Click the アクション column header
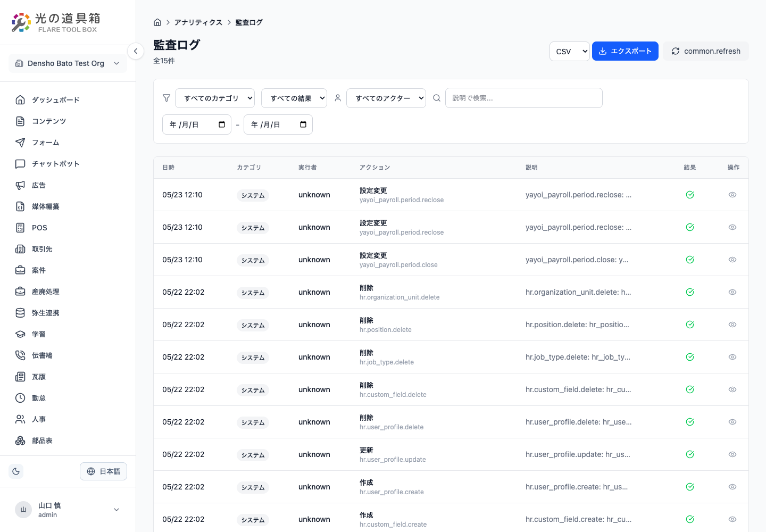 (375, 168)
